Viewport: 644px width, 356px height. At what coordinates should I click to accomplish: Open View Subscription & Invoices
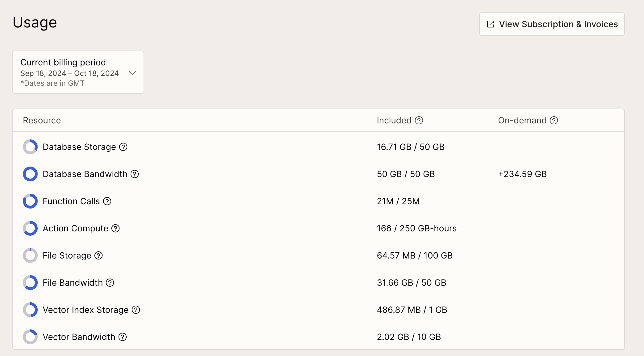[551, 24]
